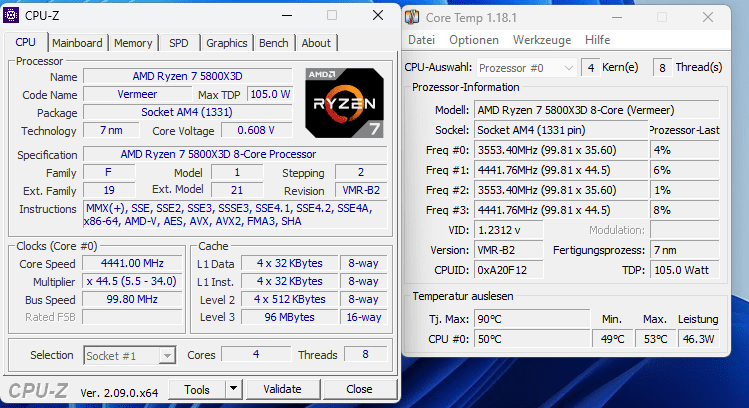Click the Leistung value 46.3W
This screenshot has width=749, height=408.
698,339
